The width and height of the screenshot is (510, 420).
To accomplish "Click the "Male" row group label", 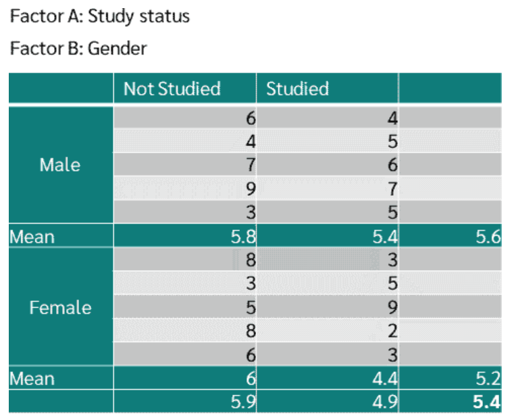I will 60,165.
